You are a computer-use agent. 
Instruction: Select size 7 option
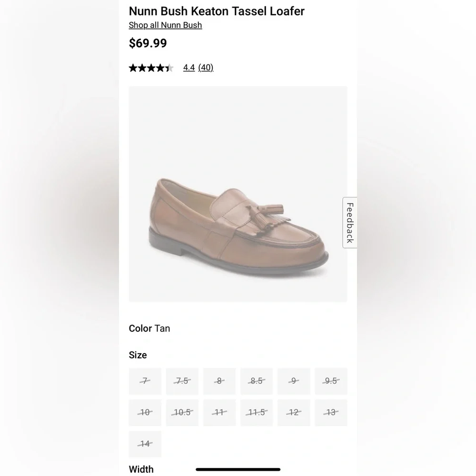(x=145, y=381)
